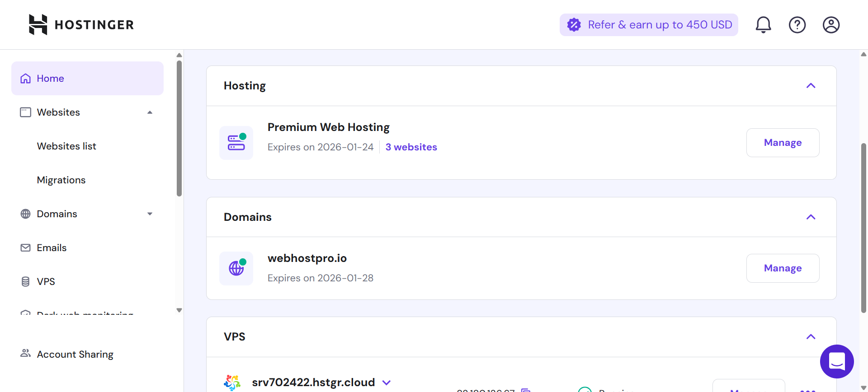Open the help question mark icon
Viewport: 868px width, 392px height.
point(797,25)
